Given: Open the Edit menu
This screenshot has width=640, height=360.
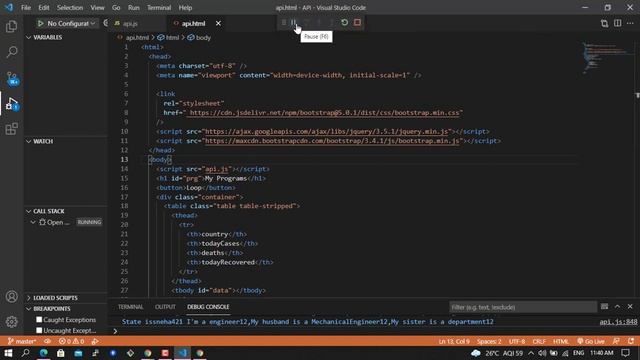Looking at the screenshot, I should click(x=44, y=8).
